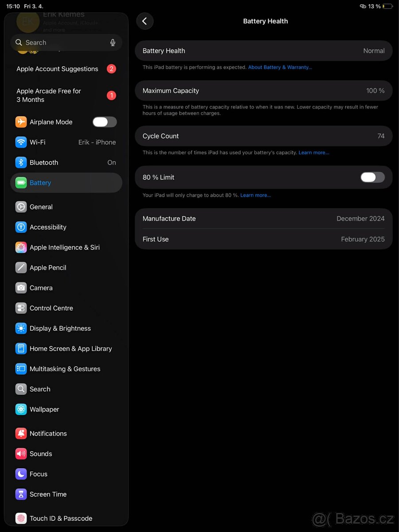Open the Battery settings icon
The height and width of the screenshot is (532, 399).
[20, 183]
